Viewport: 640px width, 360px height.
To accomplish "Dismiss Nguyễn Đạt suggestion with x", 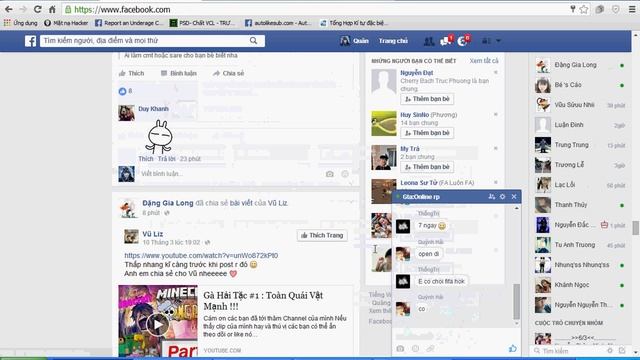I will coord(496,73).
